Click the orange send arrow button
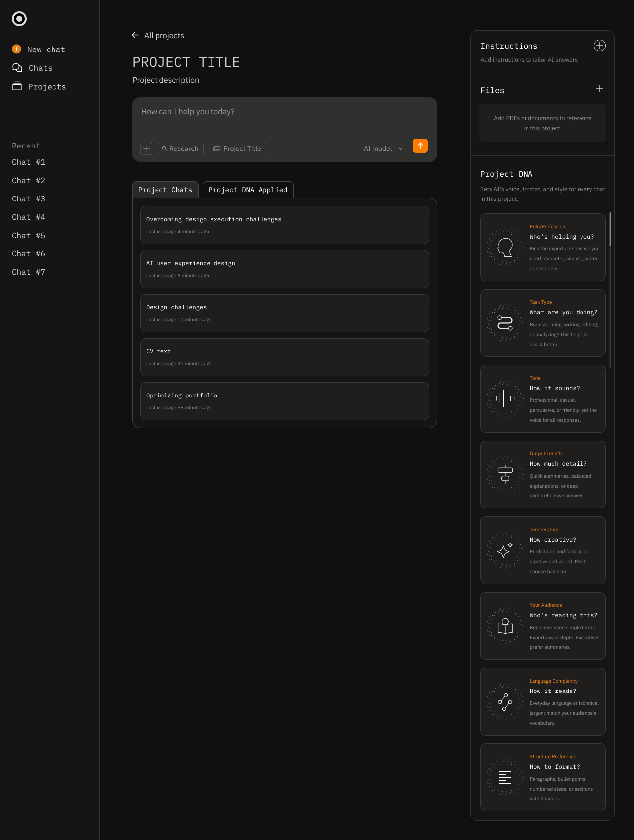Viewport: 634px width, 840px height. click(420, 146)
